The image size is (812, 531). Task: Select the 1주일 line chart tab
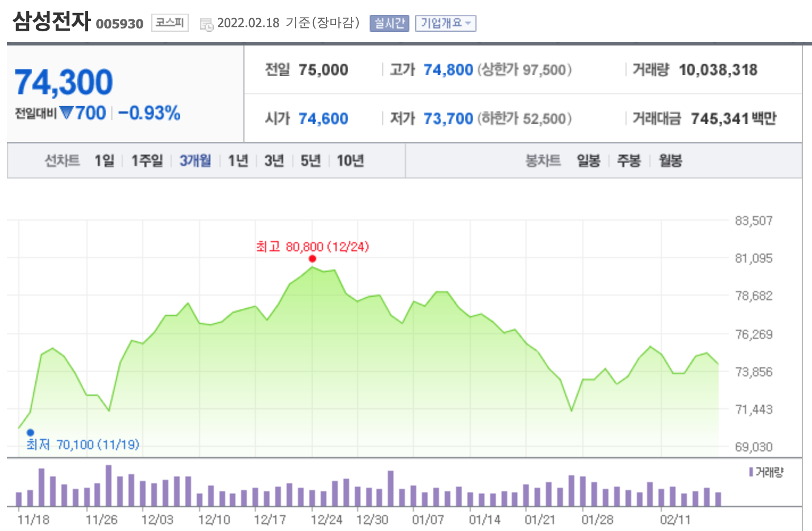147,161
